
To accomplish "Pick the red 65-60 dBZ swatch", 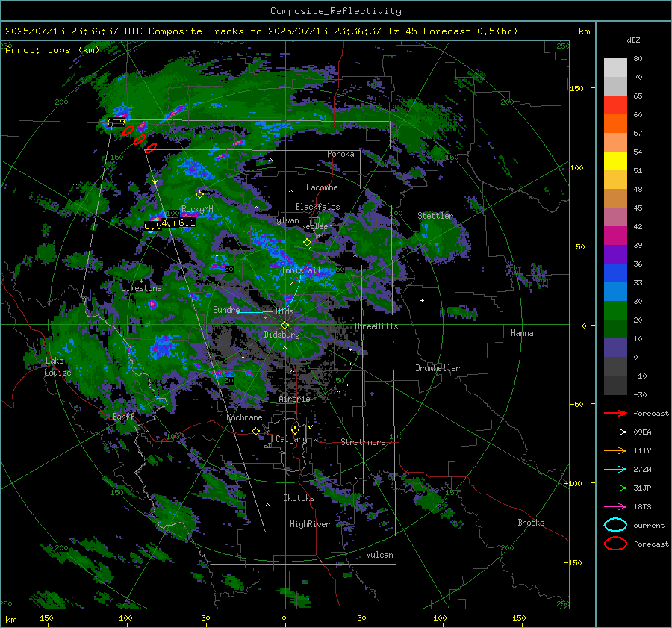I will pyautogui.click(x=615, y=105).
